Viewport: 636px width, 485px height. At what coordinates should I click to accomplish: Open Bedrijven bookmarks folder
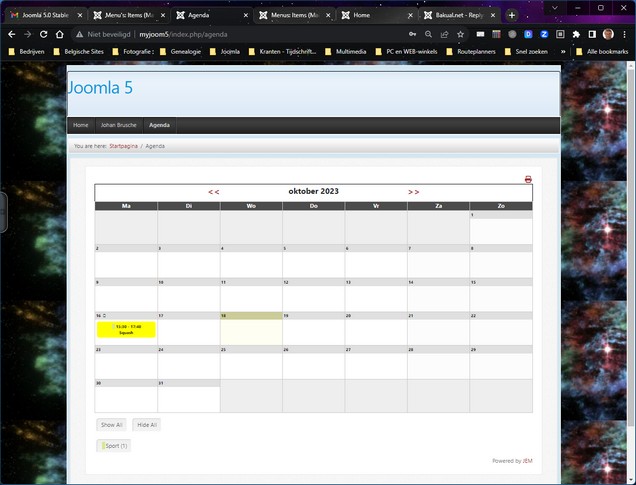[x=27, y=52]
